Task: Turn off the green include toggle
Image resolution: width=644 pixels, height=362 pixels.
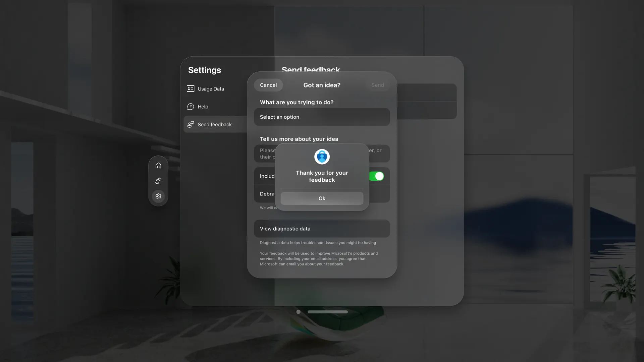Action: pos(377,176)
